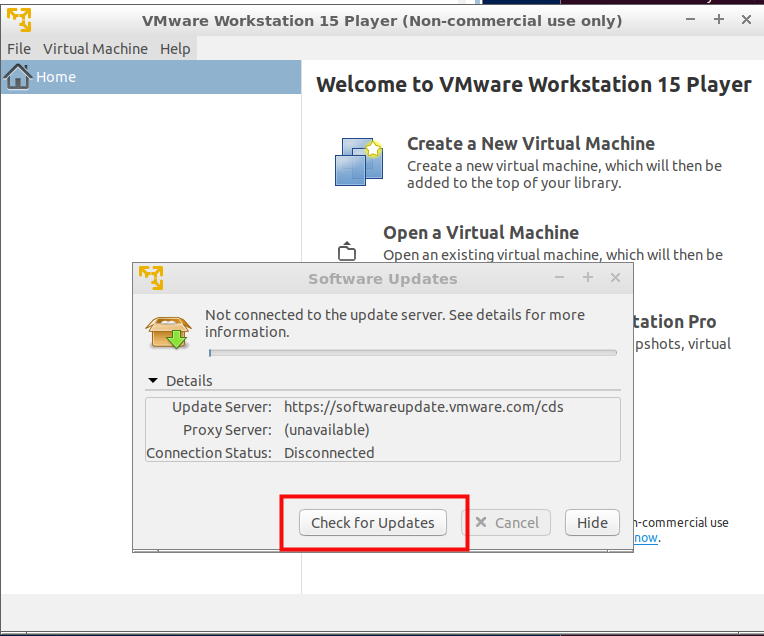The height and width of the screenshot is (636, 764).
Task: Click the Update Server URL text
Action: pos(424,407)
